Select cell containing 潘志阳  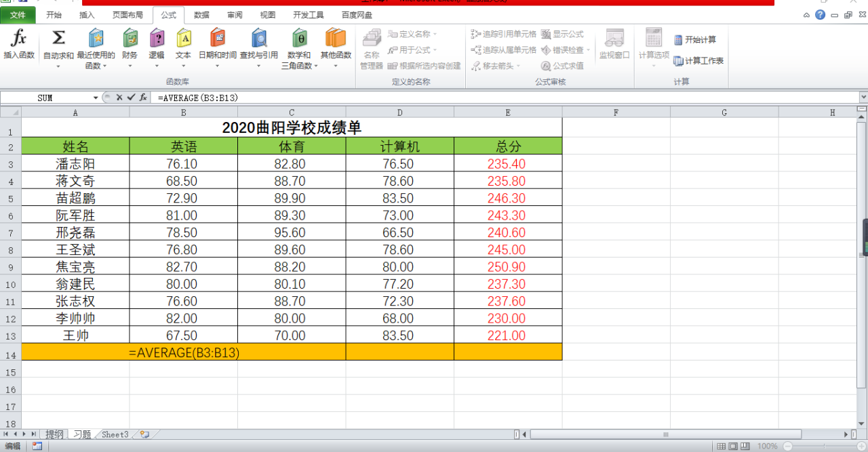[75, 164]
